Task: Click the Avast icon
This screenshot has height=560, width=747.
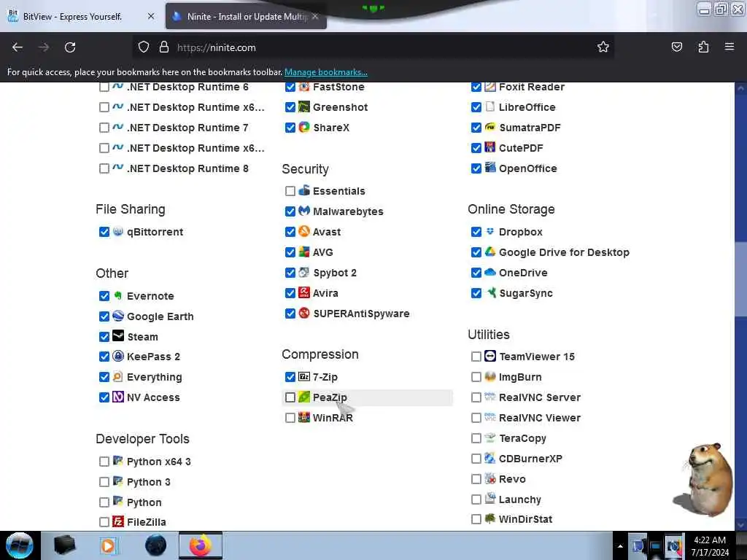Action: (x=304, y=231)
